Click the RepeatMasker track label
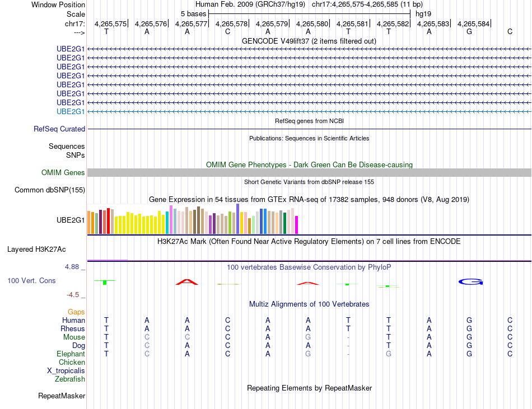532x409 pixels. (x=62, y=396)
